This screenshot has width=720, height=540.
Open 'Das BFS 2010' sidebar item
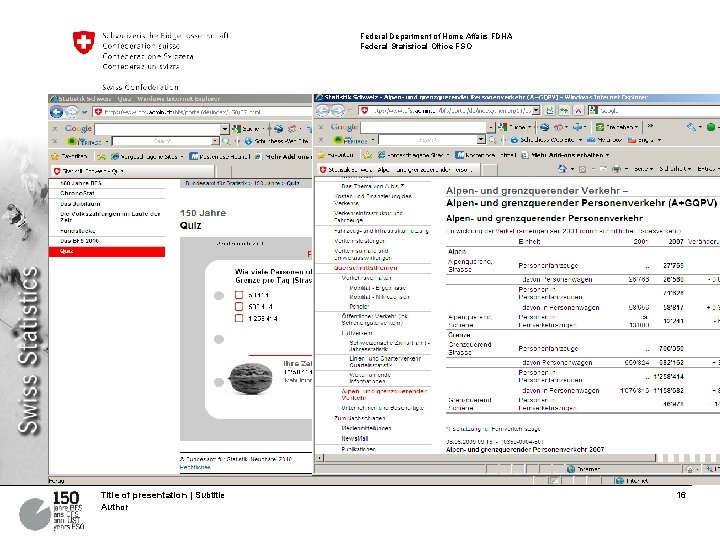79,241
